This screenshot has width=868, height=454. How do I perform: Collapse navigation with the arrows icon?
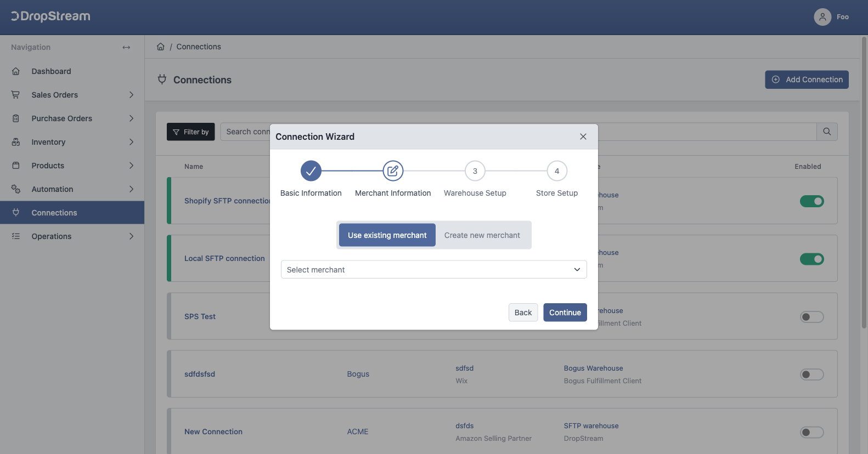pos(126,47)
